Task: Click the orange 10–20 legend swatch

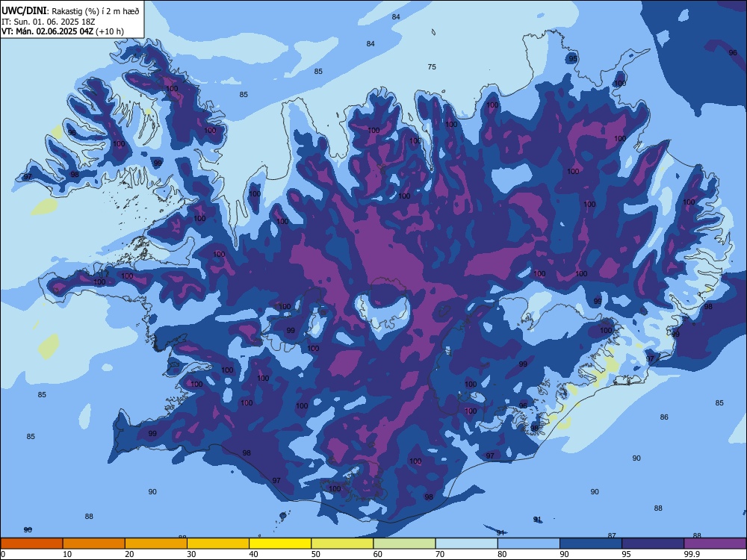Action: click(x=94, y=544)
